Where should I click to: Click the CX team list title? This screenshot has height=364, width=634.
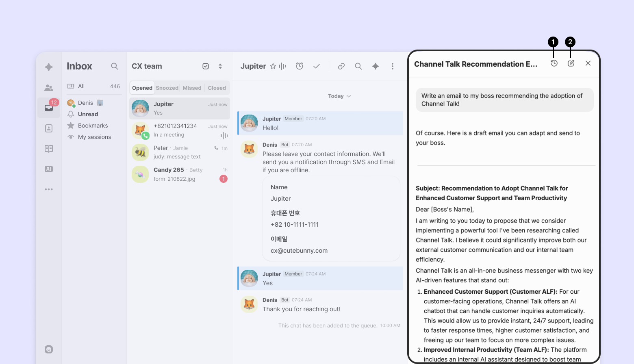[147, 66]
